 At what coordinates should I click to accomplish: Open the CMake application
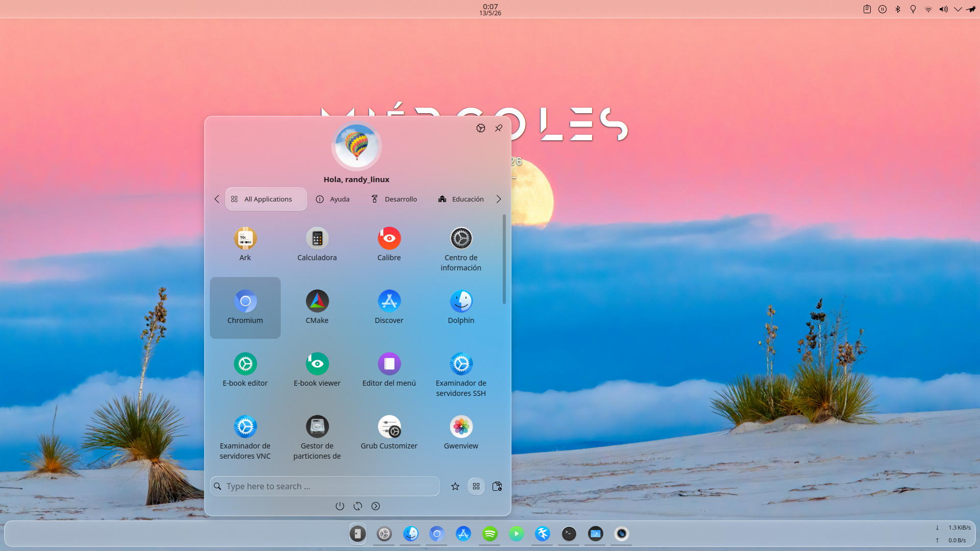[x=317, y=307]
